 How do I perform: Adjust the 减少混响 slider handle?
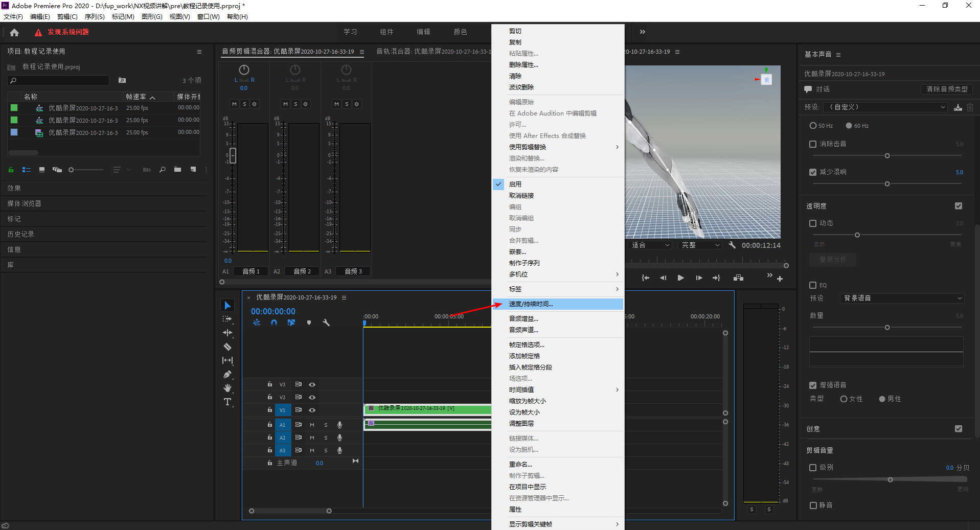click(x=887, y=184)
